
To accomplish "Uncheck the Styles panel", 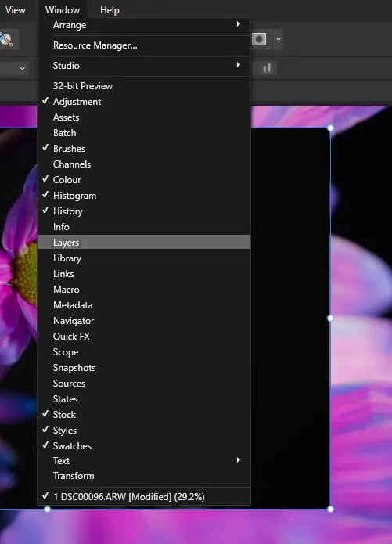I will point(144,431).
